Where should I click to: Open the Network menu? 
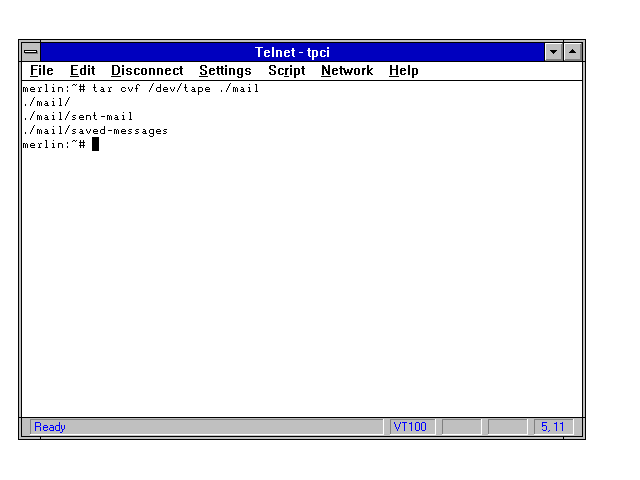346,71
